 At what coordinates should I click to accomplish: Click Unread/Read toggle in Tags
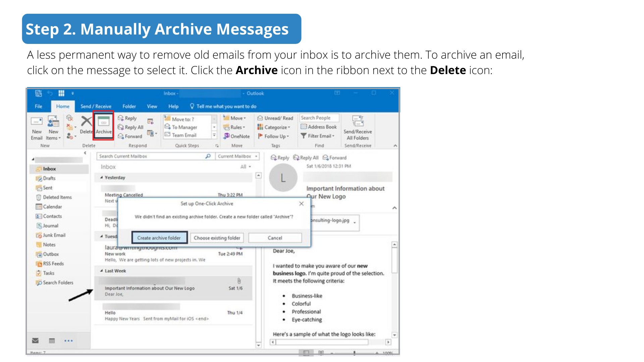click(x=275, y=118)
